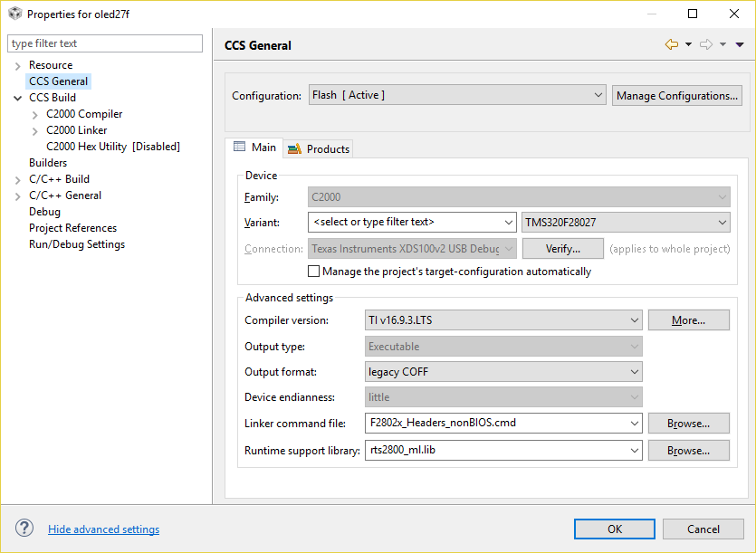Open the Compiler version dropdown
The image size is (756, 553).
(x=503, y=319)
